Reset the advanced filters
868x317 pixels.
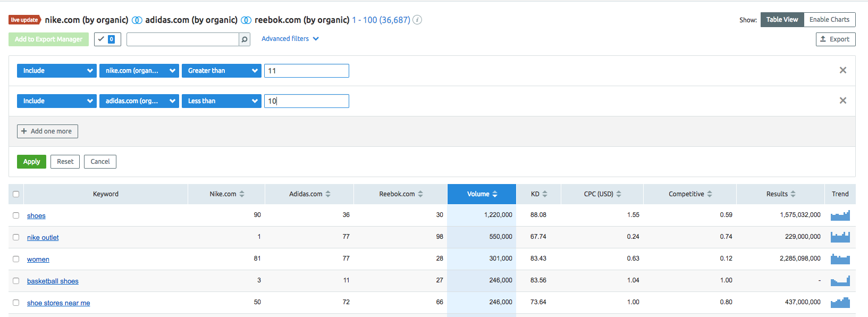(x=65, y=162)
